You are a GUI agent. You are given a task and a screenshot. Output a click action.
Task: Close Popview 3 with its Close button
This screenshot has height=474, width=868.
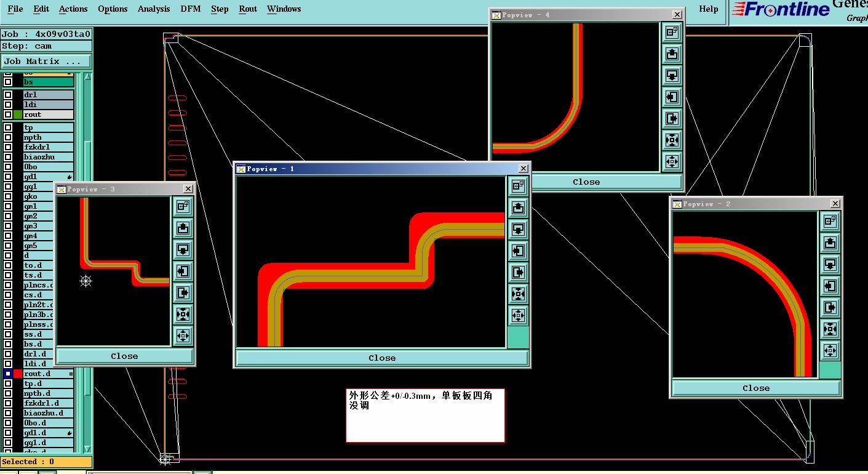[x=124, y=356]
